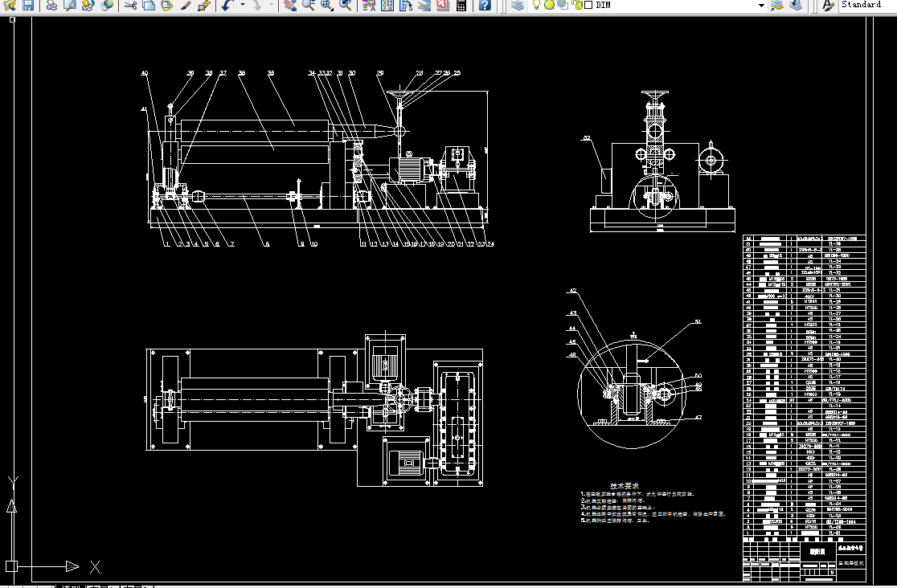Toggle DIM layer lock padlock icon
The width and height of the screenshot is (897, 588).
[x=577, y=5]
